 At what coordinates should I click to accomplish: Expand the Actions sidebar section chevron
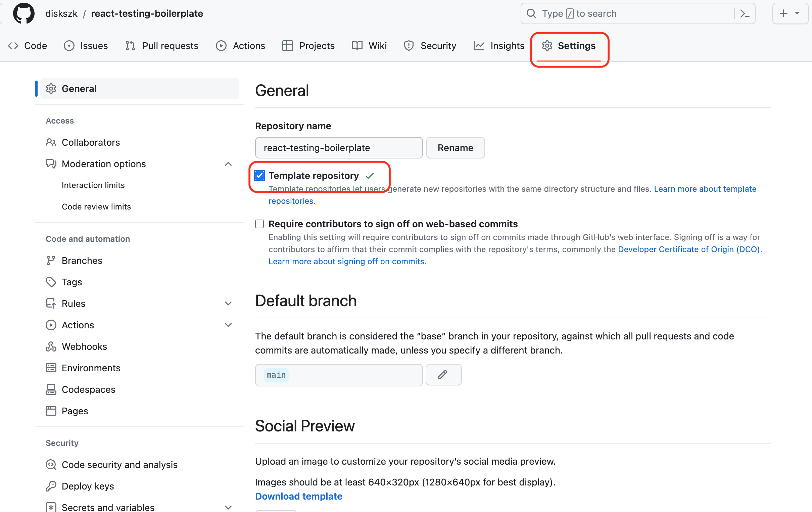228,325
